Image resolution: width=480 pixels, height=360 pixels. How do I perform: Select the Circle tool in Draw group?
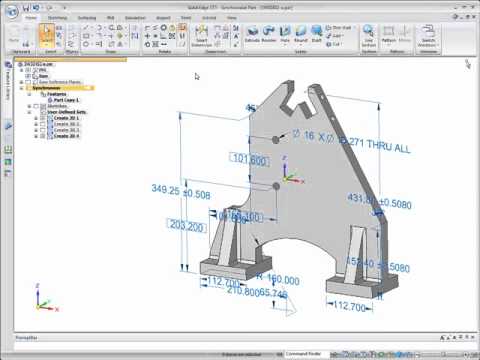point(86,44)
